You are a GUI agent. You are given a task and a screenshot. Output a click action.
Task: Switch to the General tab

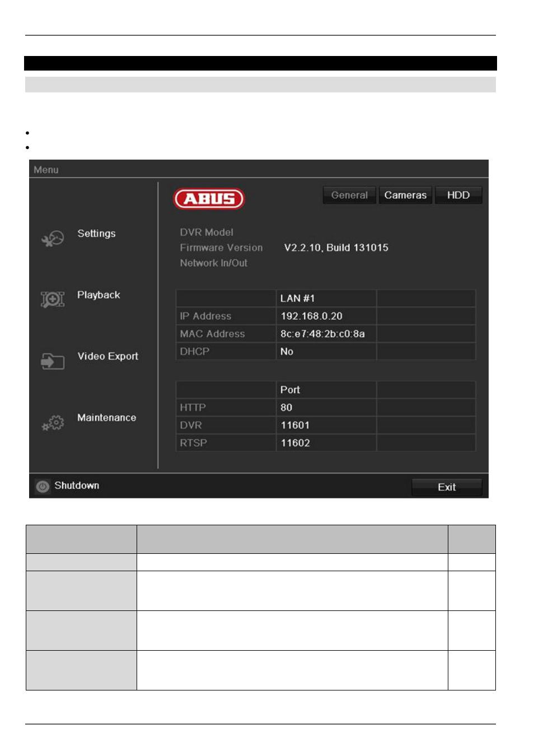tap(349, 195)
